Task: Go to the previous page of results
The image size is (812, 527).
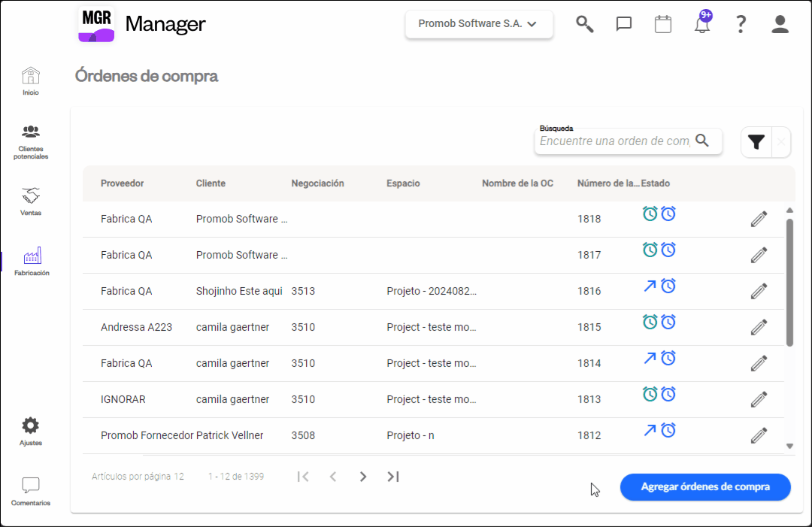Action: point(333,477)
